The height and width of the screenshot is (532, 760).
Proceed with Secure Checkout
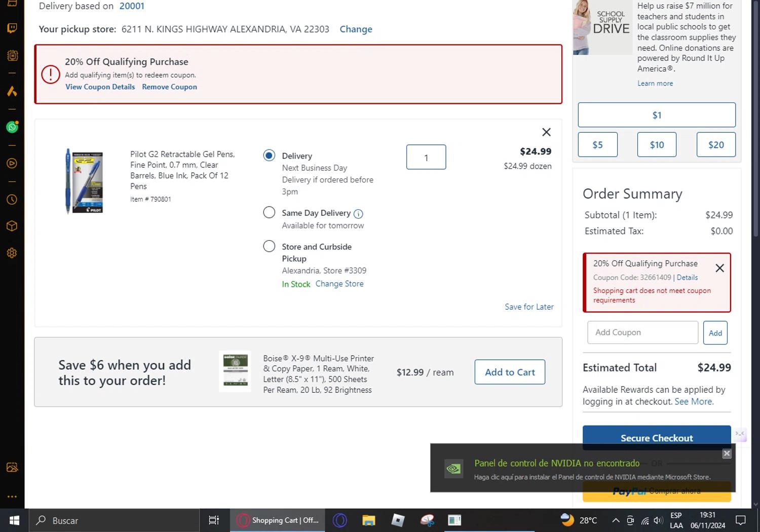[657, 438]
